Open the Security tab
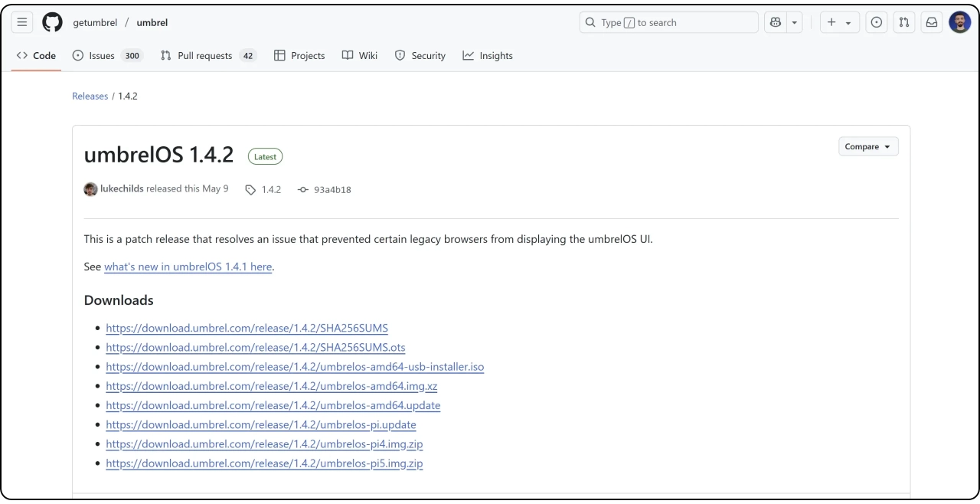The height and width of the screenshot is (504, 980). [x=420, y=55]
